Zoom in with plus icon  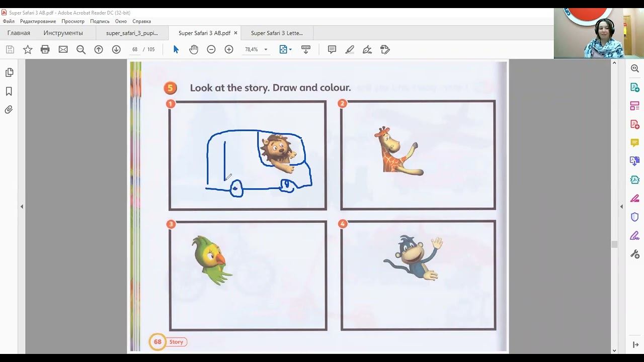click(229, 49)
